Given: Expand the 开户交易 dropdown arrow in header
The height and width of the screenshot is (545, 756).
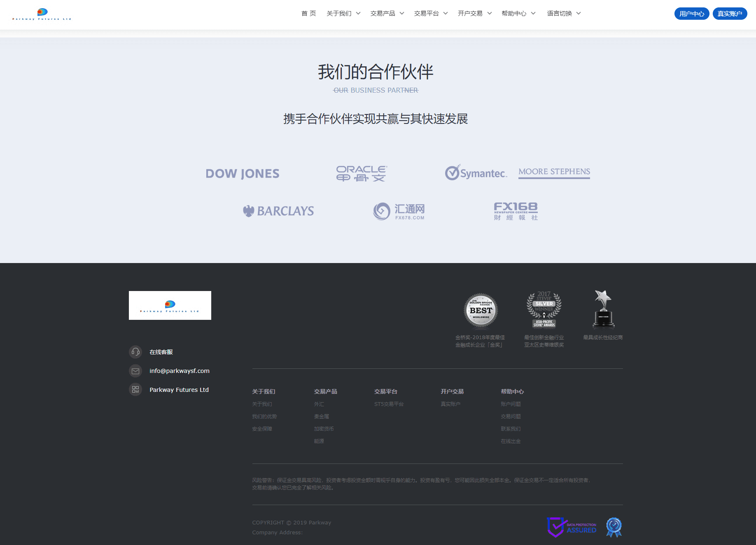Looking at the screenshot, I should (x=490, y=14).
